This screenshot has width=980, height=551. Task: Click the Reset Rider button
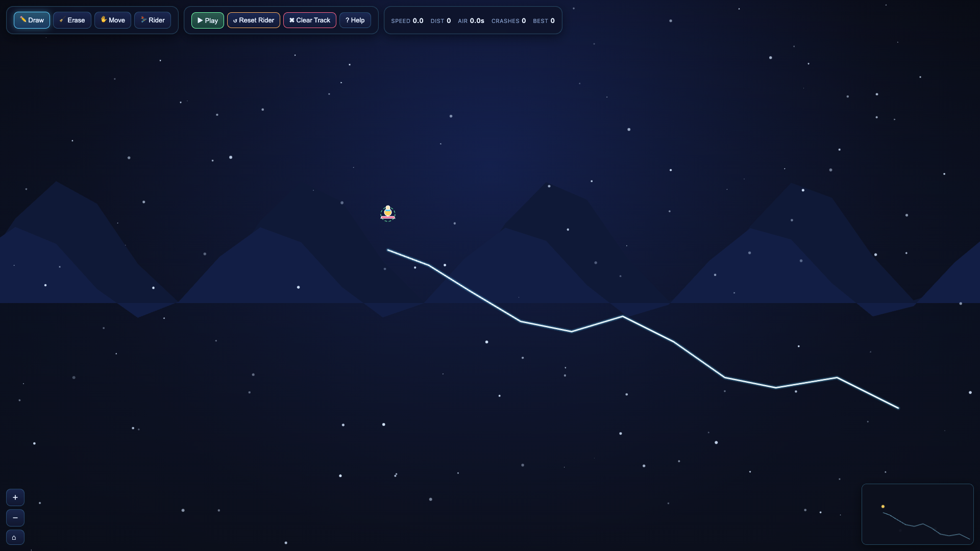coord(254,20)
